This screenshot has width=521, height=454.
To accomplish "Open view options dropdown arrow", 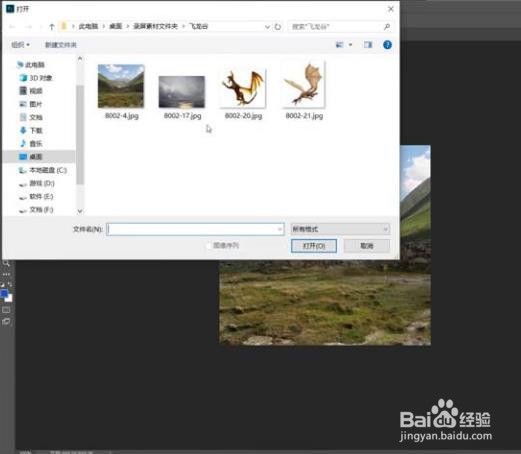I will [350, 45].
